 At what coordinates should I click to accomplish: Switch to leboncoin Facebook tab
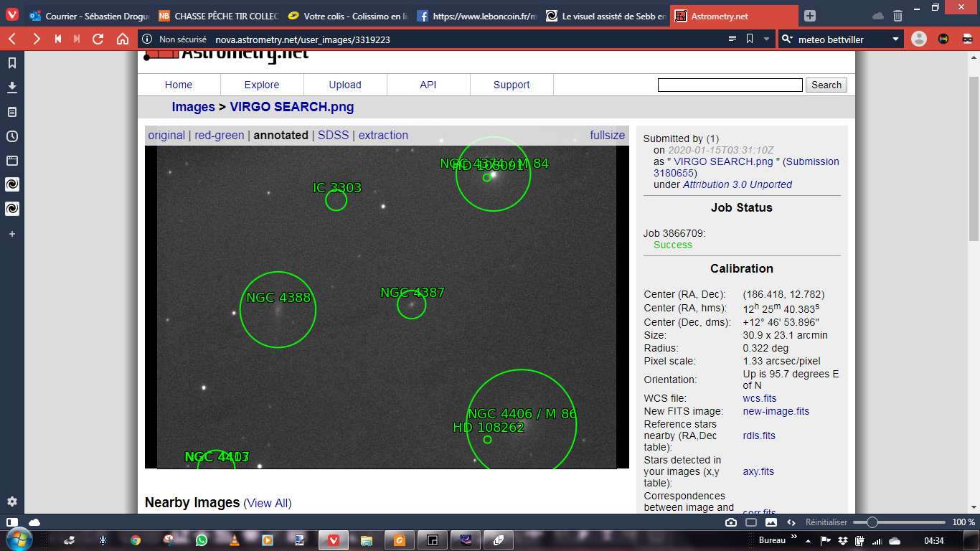tap(476, 16)
